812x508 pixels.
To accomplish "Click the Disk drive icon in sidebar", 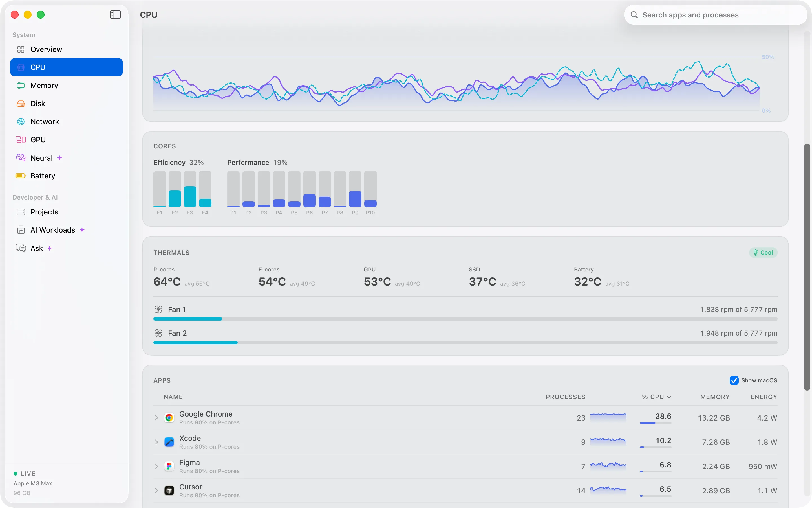I will pyautogui.click(x=21, y=104).
